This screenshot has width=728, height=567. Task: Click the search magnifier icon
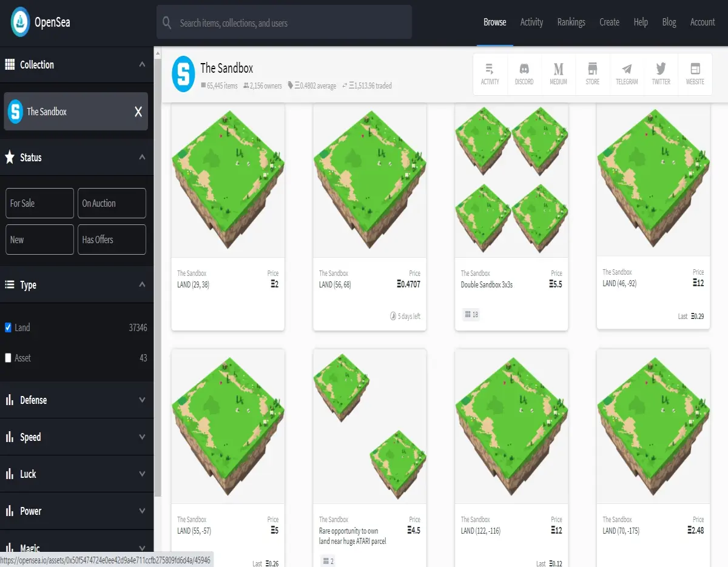pos(167,23)
